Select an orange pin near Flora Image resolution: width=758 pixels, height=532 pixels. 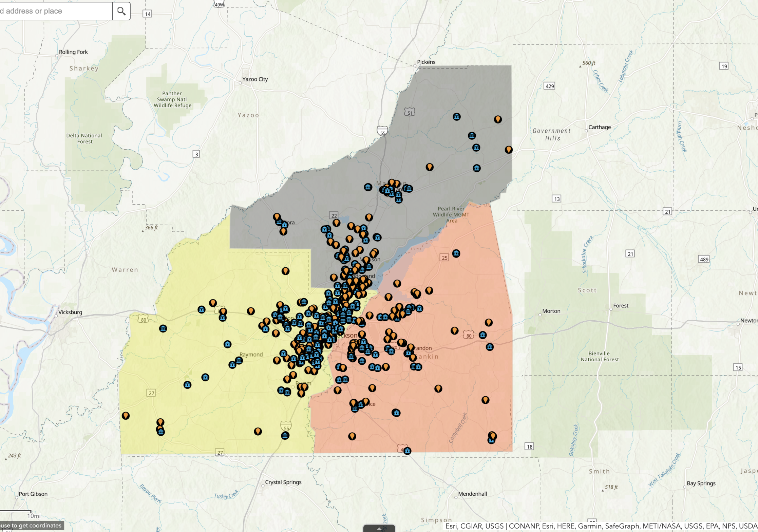pos(277,216)
